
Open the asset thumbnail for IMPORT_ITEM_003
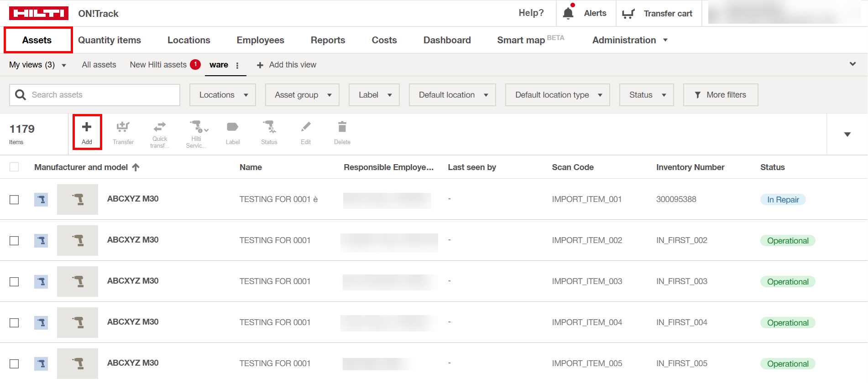pos(78,281)
